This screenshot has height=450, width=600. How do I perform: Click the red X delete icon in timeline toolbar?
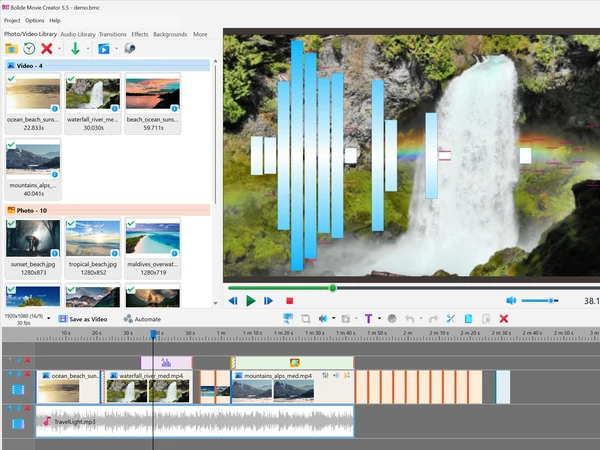tap(504, 319)
